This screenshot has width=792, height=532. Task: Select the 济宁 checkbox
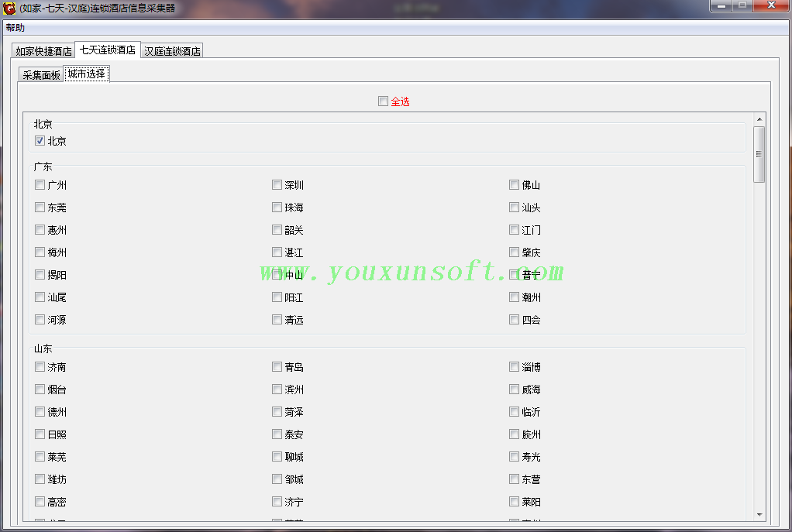coord(277,502)
